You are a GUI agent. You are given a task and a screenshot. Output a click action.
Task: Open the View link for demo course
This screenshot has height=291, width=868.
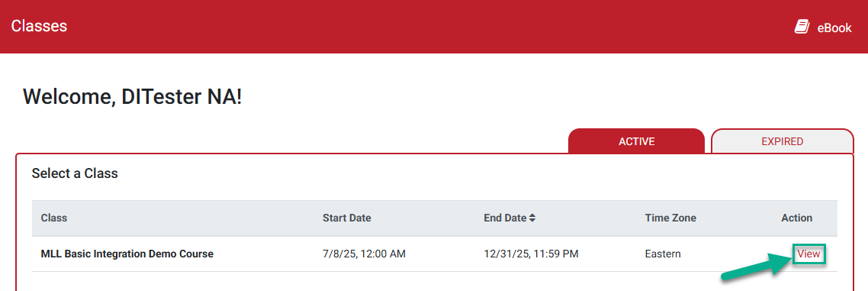[x=809, y=254]
